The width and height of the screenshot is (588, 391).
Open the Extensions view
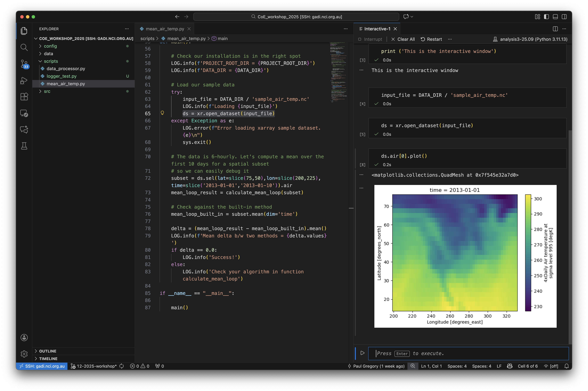tap(24, 97)
